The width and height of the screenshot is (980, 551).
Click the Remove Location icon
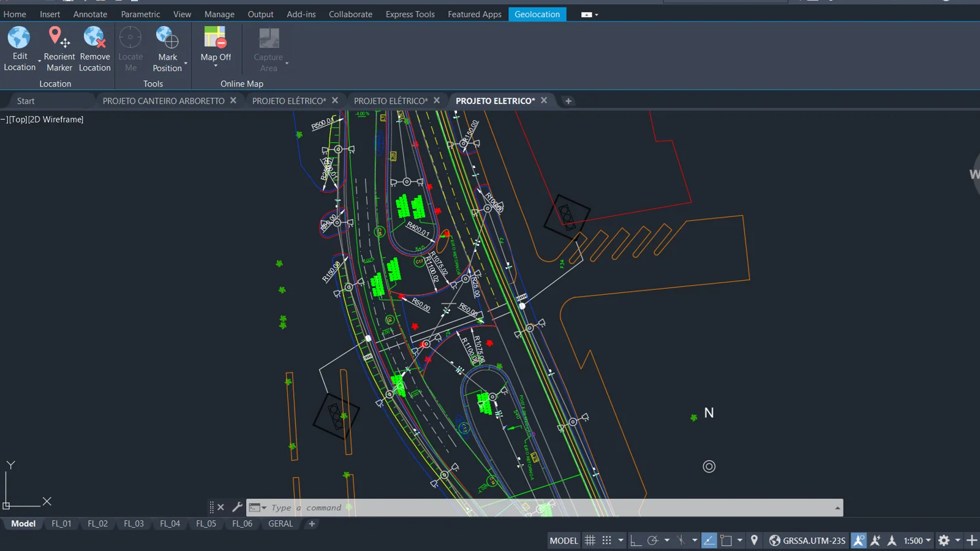point(94,37)
